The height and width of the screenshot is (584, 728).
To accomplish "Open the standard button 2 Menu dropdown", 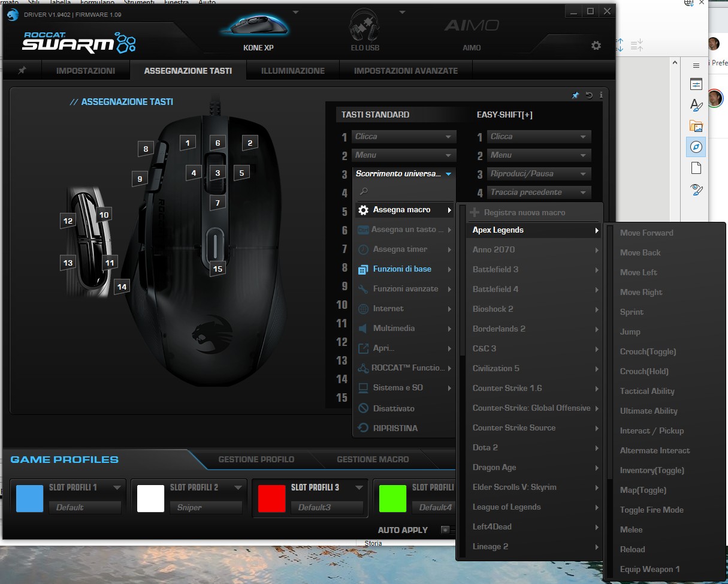I will click(x=404, y=155).
